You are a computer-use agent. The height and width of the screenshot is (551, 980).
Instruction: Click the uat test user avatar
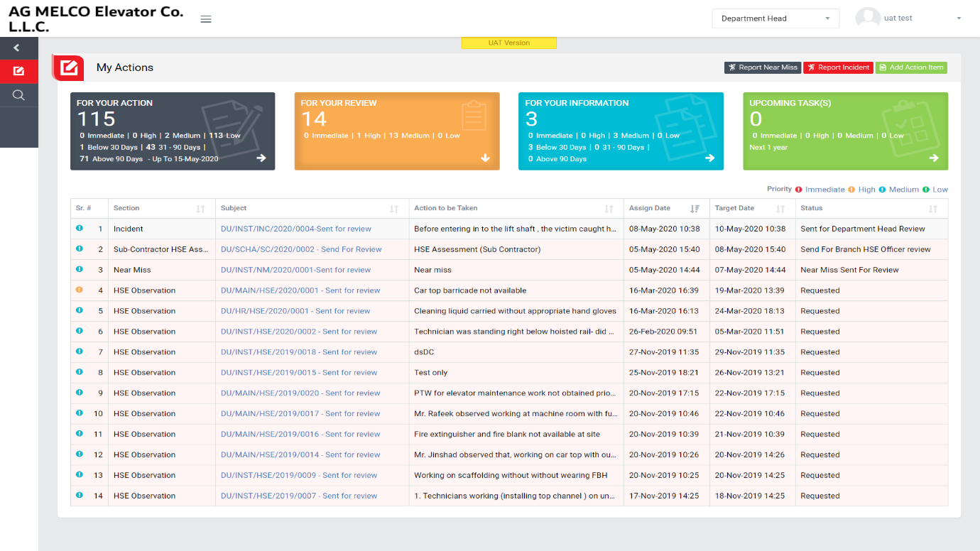868,18
